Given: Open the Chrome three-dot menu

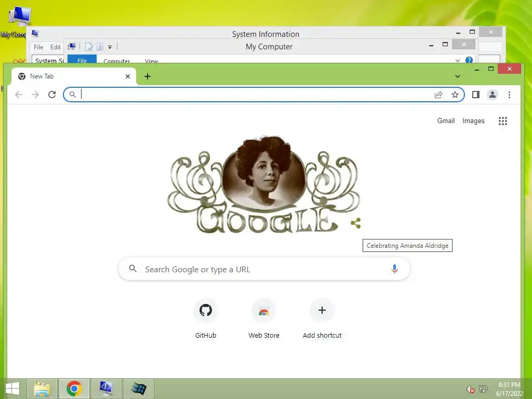Looking at the screenshot, I should click(x=509, y=95).
